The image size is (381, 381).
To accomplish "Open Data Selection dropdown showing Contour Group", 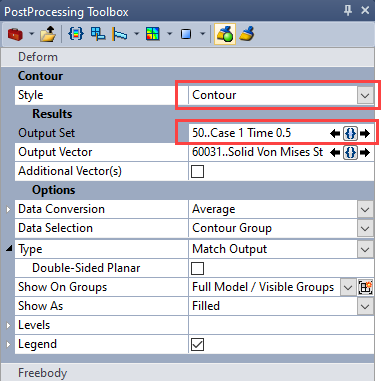I will pyautogui.click(x=365, y=229).
